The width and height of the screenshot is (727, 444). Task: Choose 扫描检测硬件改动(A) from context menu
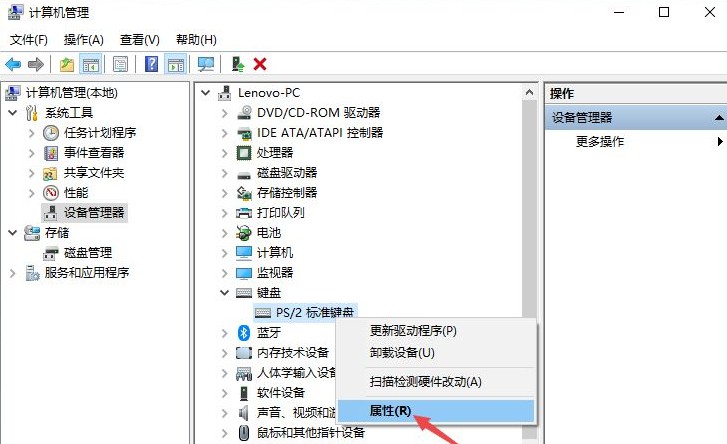[x=437, y=382]
